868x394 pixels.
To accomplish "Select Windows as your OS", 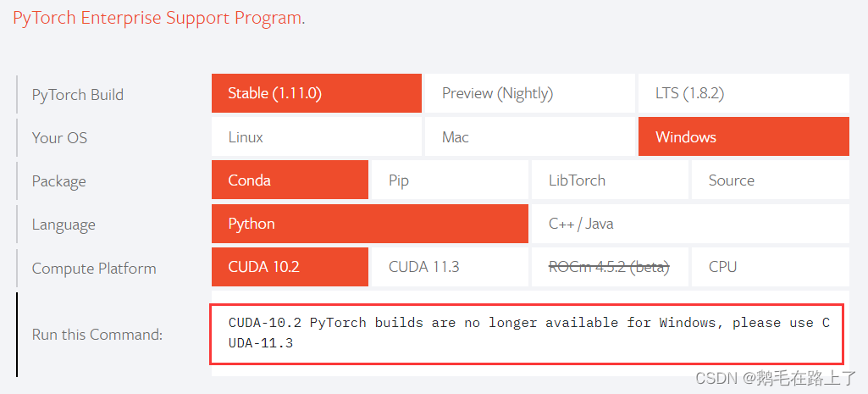I will (x=744, y=136).
